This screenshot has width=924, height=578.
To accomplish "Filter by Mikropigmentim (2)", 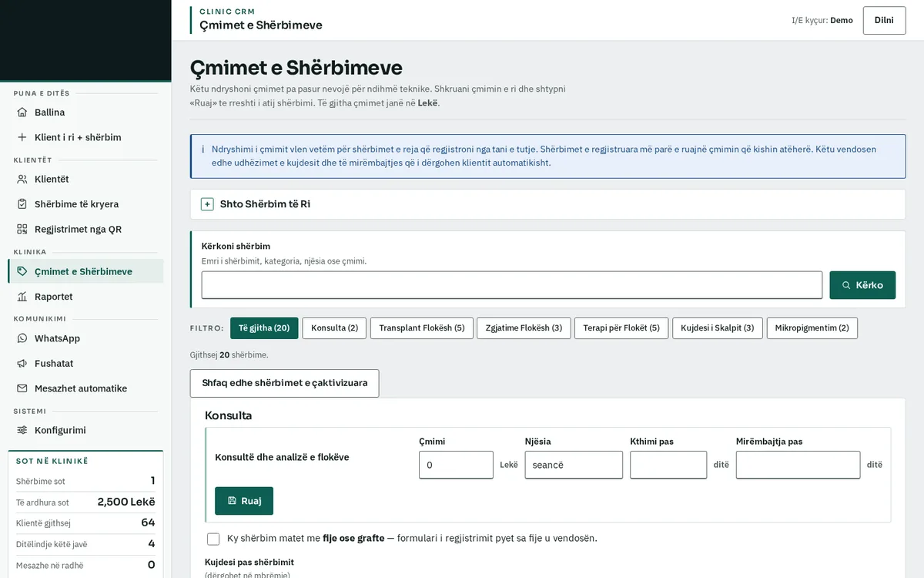I will [812, 328].
